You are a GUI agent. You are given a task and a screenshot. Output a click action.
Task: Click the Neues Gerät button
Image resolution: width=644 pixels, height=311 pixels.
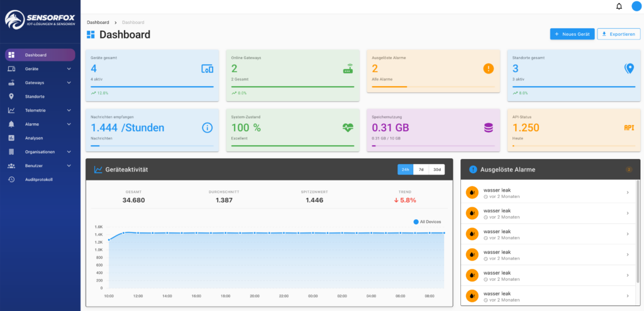(571, 34)
